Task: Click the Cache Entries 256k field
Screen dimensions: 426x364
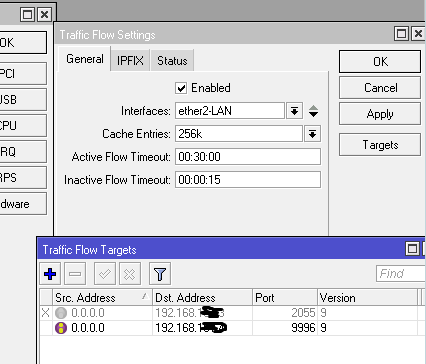Action: (239, 134)
